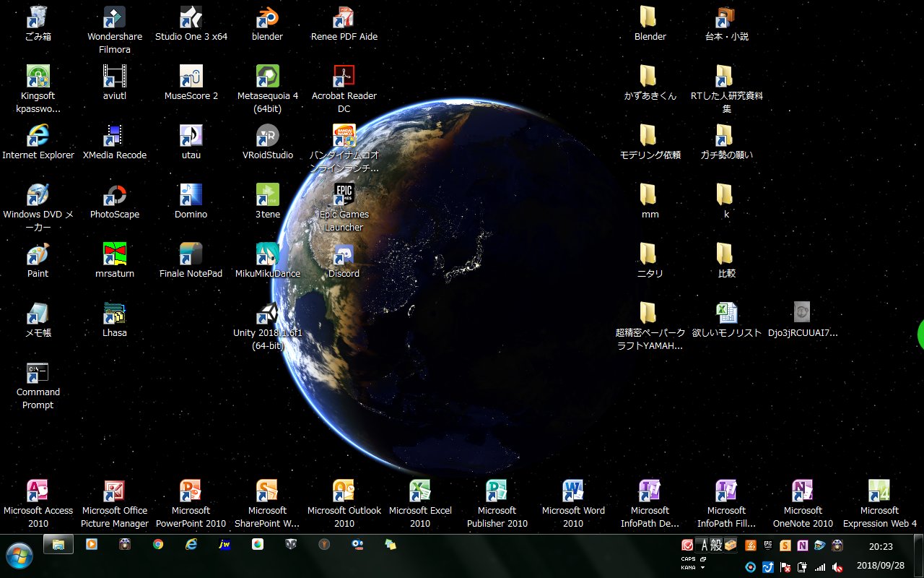This screenshot has height=578, width=924.
Task: Select Microsoft Expression Web 4 shortcut
Action: click(879, 504)
